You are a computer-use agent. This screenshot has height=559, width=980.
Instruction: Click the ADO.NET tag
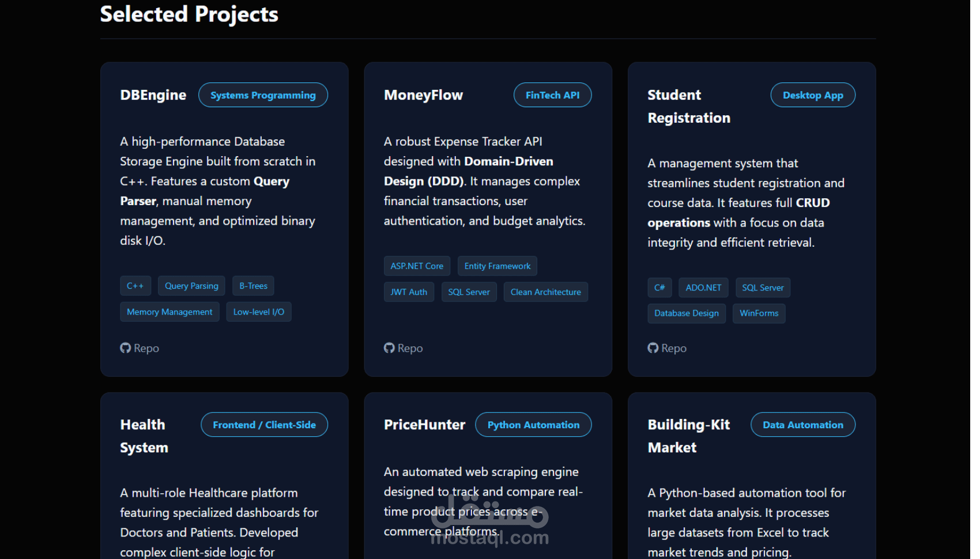[703, 288]
